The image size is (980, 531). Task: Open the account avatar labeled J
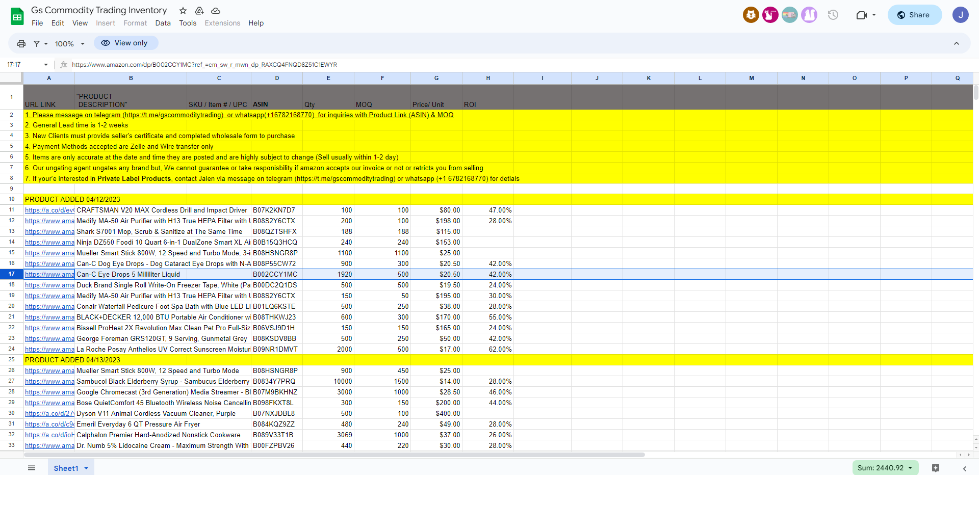click(961, 15)
